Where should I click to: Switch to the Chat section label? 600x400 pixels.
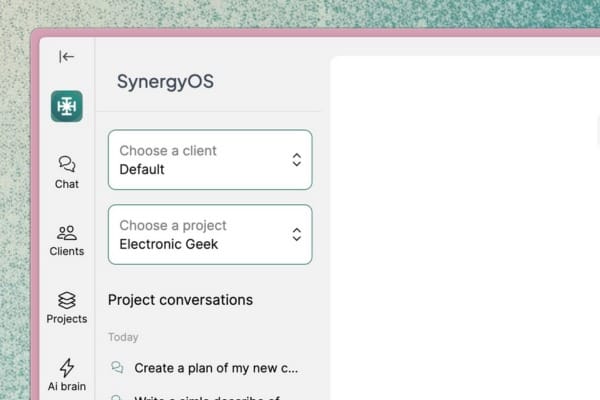[x=67, y=184]
